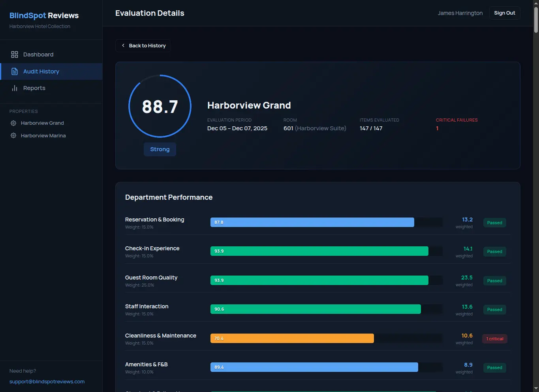
Task: Click the Strong rating badge
Action: [160, 149]
